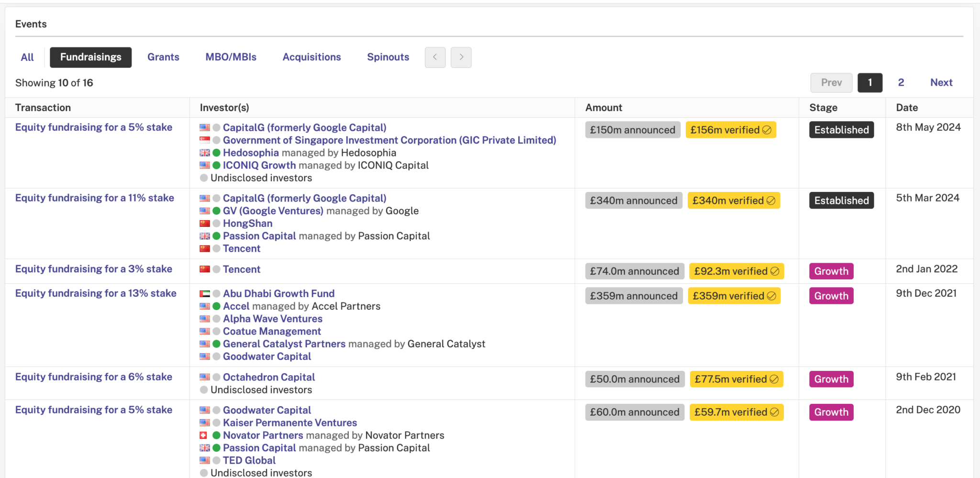Open the Equity fundraising for 13% stake
The height and width of the screenshot is (478, 980).
click(x=96, y=293)
